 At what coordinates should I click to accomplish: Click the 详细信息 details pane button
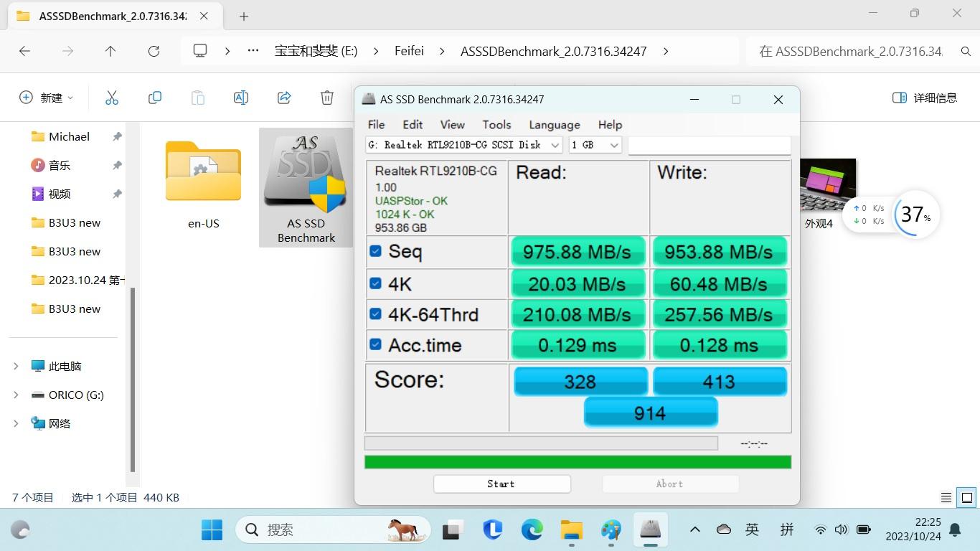point(924,98)
